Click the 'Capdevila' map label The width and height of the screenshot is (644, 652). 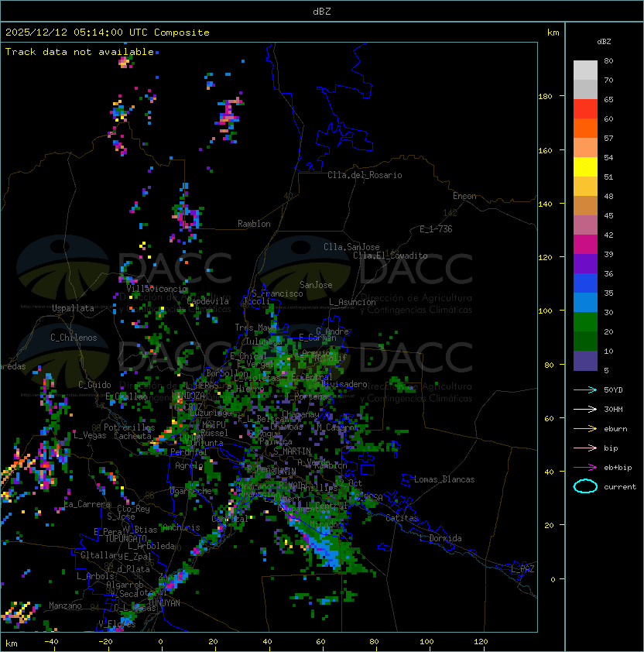tap(208, 301)
